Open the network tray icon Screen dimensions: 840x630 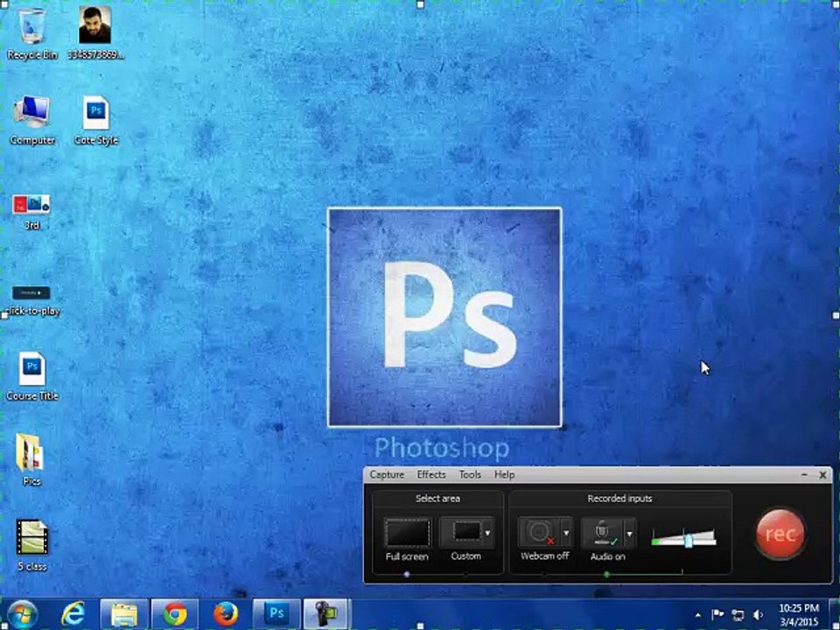point(738,615)
